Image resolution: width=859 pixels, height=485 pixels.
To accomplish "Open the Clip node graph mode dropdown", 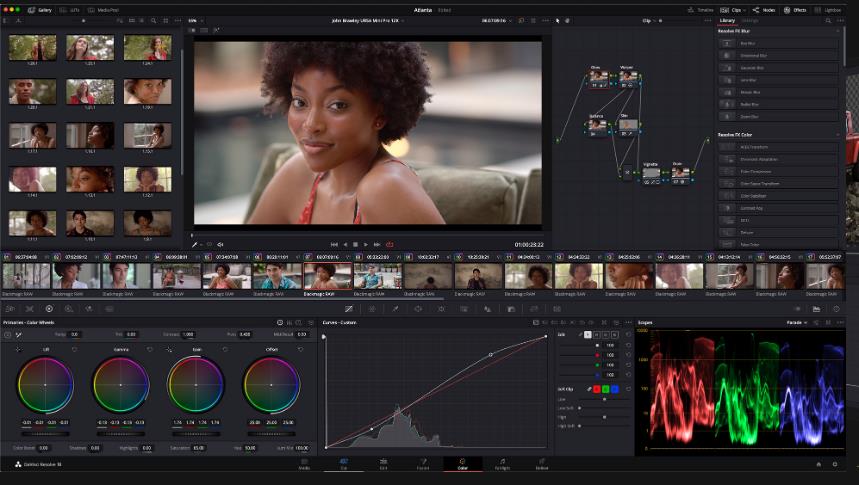I will tap(650, 20).
